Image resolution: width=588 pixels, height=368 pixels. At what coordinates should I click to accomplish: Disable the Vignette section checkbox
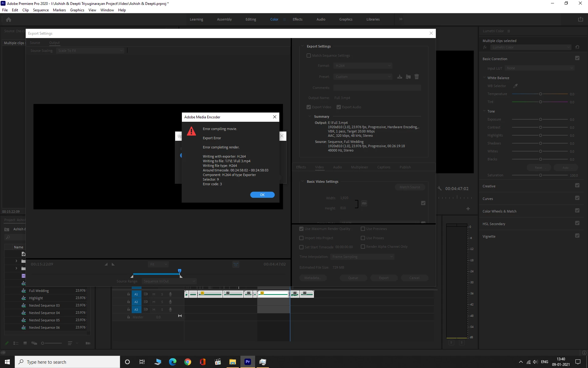pyautogui.click(x=577, y=236)
